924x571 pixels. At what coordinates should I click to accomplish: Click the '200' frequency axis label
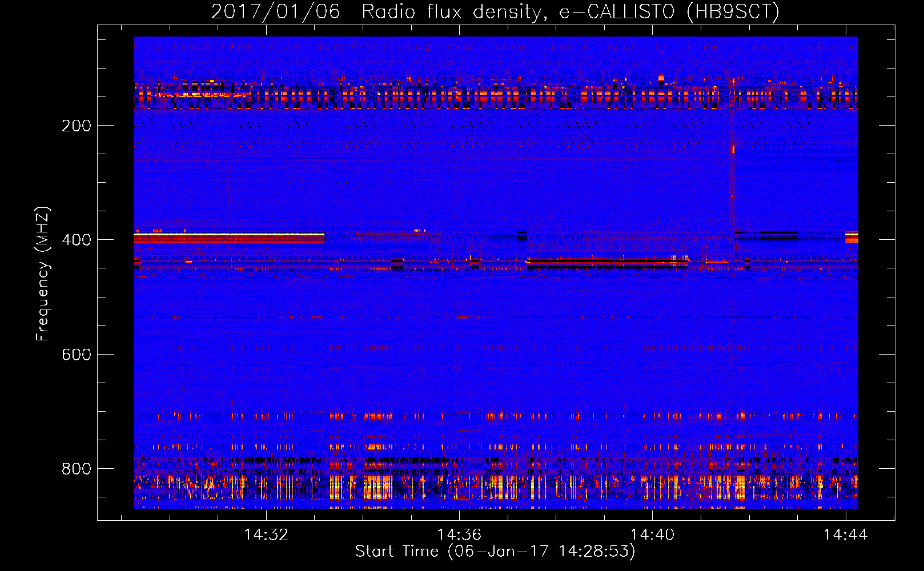click(77, 126)
